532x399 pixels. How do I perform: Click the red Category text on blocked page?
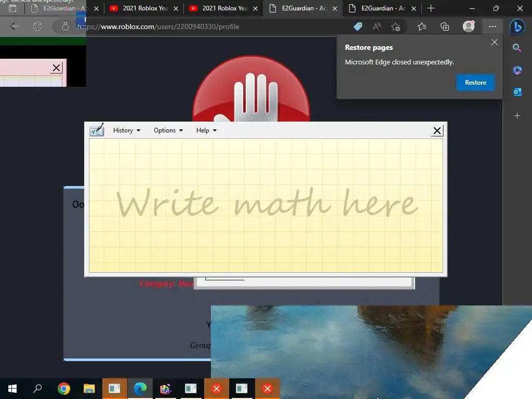coord(167,284)
